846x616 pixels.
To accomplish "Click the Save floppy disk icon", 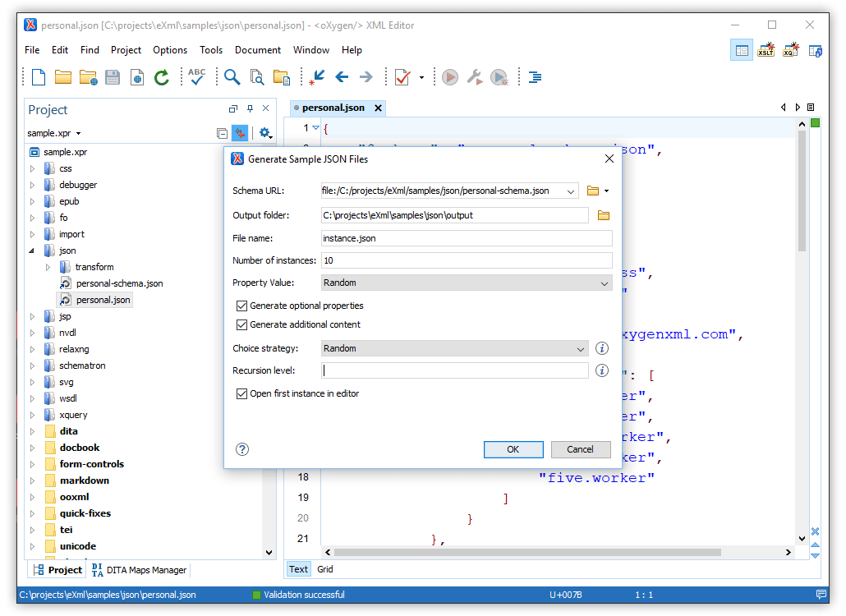I will pos(113,77).
